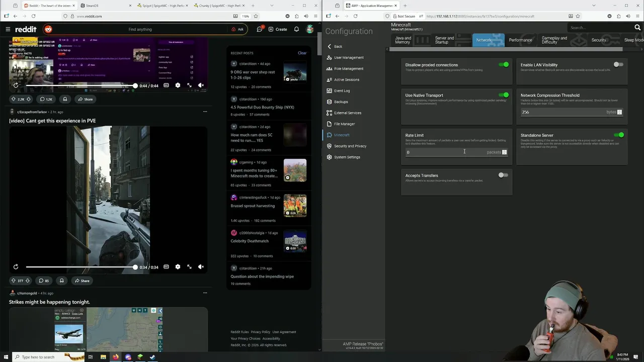Click Clear in Recent Posts panel
This screenshot has height=362, width=644.
pyautogui.click(x=302, y=53)
